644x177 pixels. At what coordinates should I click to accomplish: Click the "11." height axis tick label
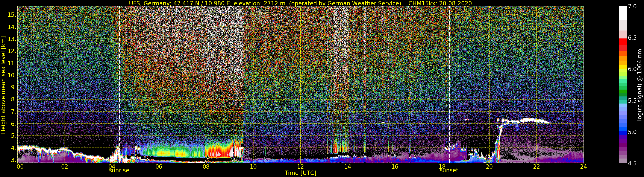tap(12, 63)
